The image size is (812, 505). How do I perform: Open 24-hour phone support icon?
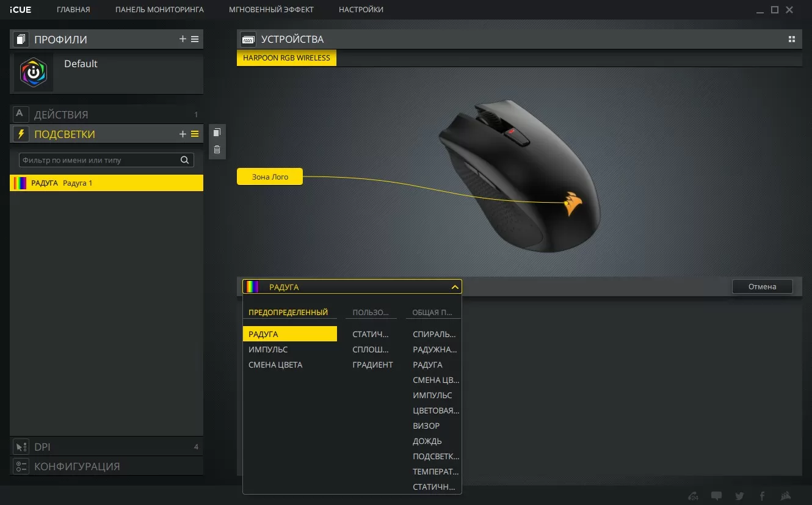(x=693, y=496)
